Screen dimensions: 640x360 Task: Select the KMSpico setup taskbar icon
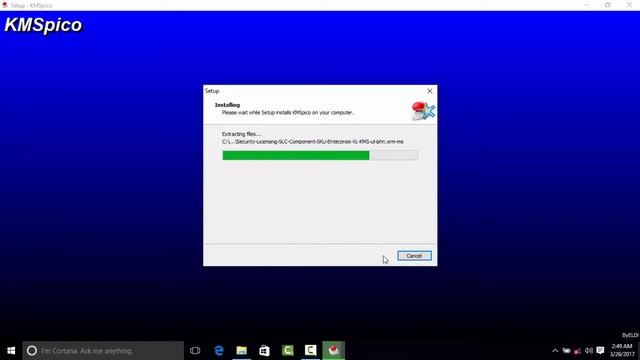pyautogui.click(x=333, y=351)
